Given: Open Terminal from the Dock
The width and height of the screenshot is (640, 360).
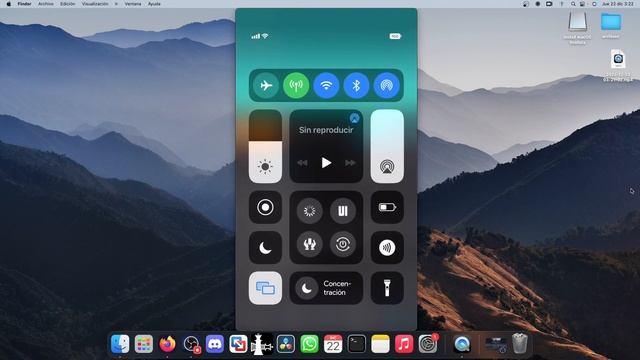Looking at the screenshot, I should pyautogui.click(x=357, y=344).
